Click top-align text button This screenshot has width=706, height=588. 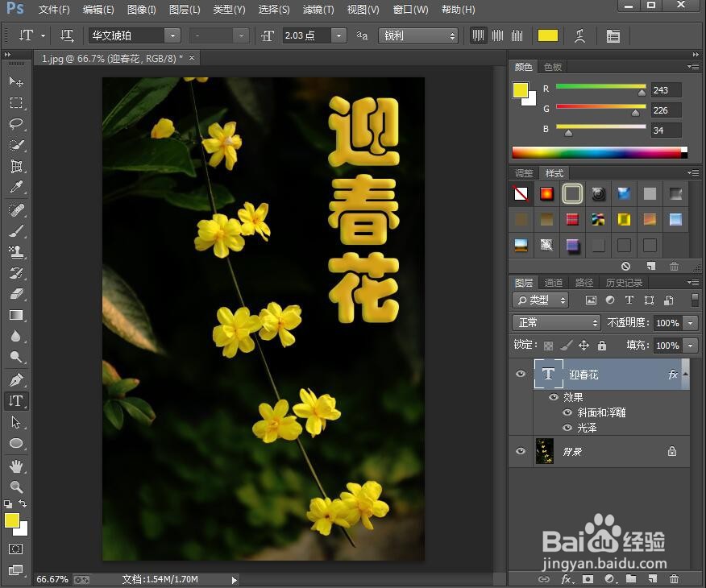tap(478, 35)
